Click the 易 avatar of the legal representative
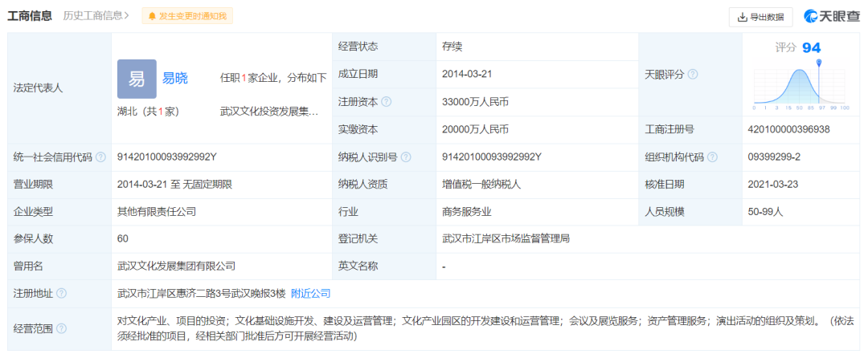This screenshot has width=868, height=358. click(x=137, y=79)
